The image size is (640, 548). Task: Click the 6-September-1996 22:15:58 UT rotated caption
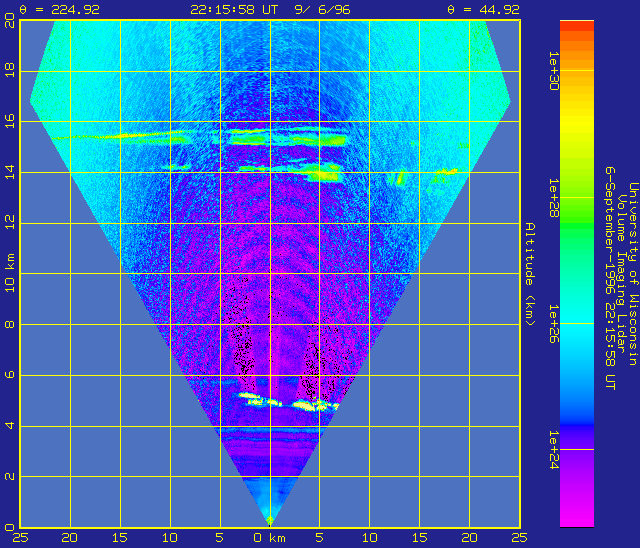click(x=610, y=278)
